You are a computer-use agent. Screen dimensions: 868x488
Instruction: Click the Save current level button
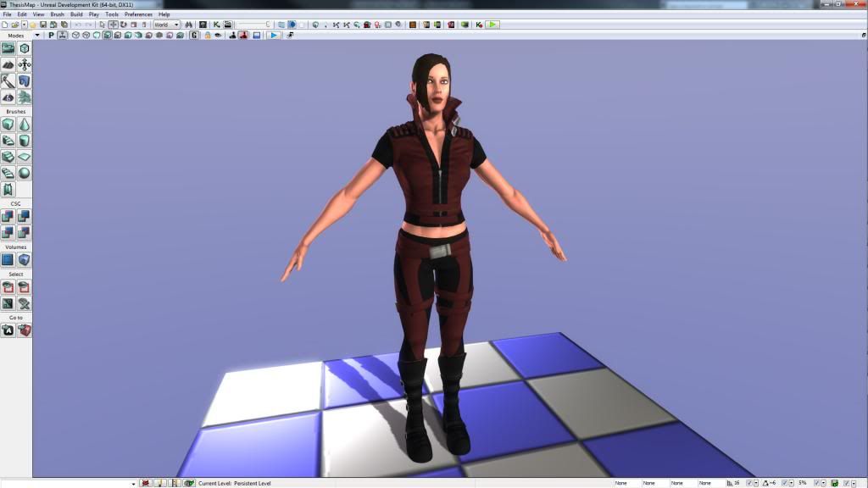click(x=42, y=25)
